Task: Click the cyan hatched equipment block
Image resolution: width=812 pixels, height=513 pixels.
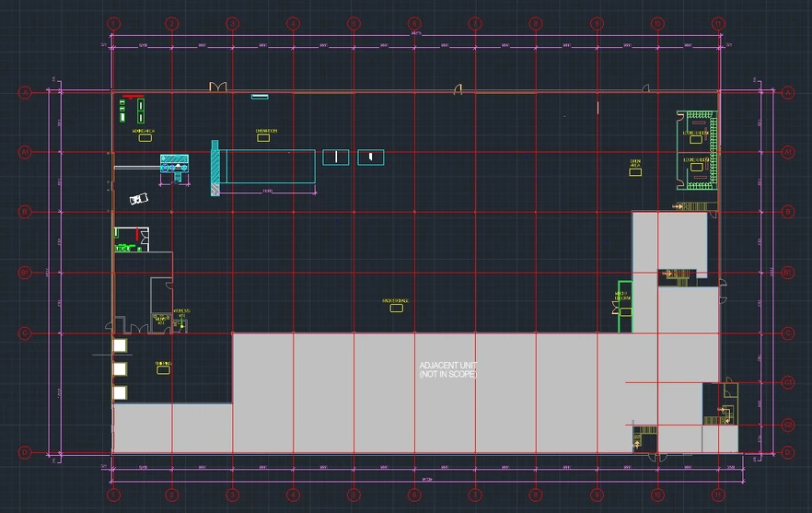Action: [174, 163]
